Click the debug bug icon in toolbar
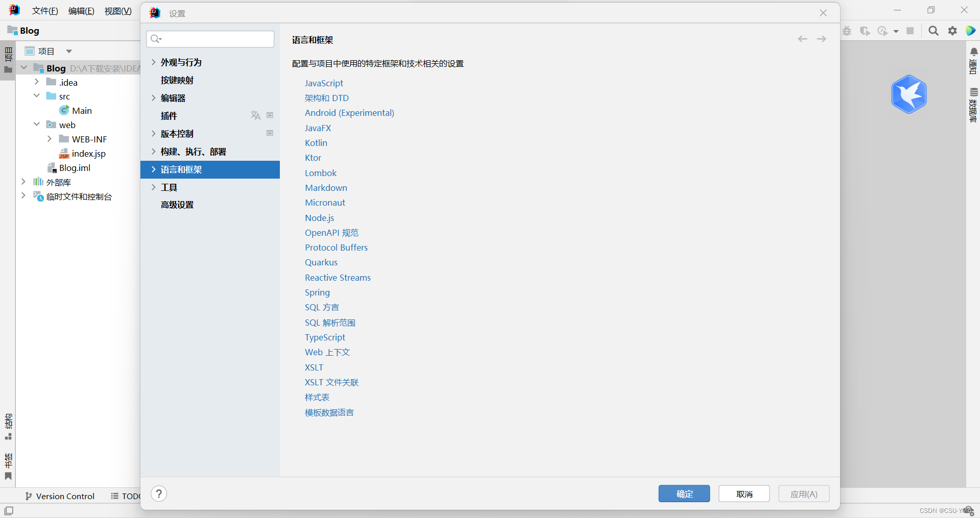 pos(847,31)
